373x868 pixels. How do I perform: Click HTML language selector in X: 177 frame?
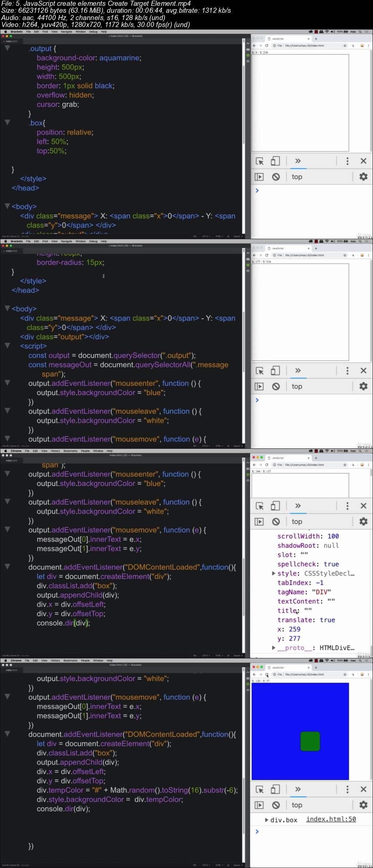pos(219,446)
